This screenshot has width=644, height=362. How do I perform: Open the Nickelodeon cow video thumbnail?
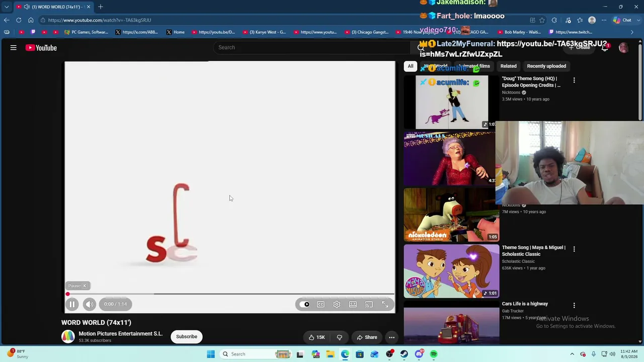coord(451,215)
